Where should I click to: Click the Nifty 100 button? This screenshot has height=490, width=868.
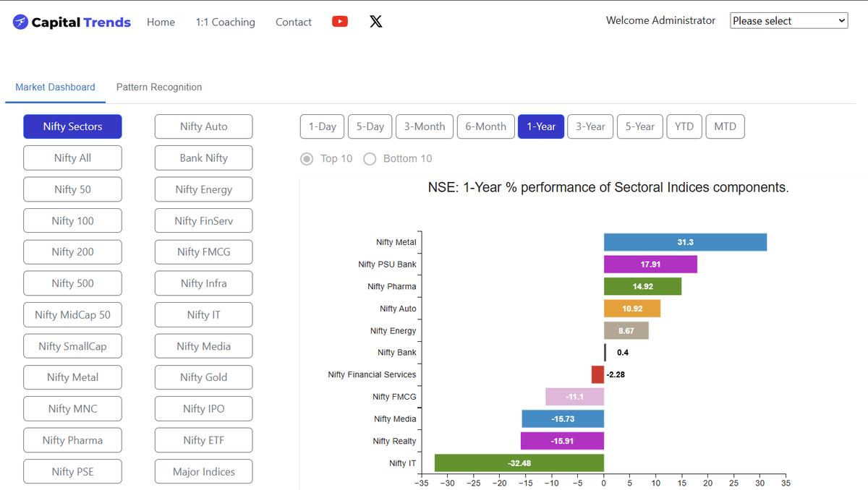pyautogui.click(x=72, y=220)
